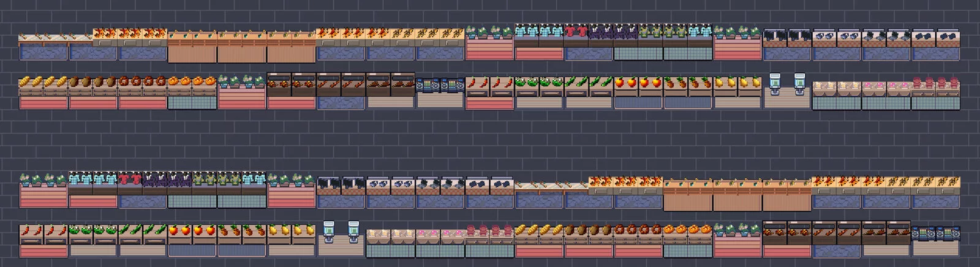Select the bread loaf stall in the upper block
This screenshot has height=267, width=980.
[43, 92]
